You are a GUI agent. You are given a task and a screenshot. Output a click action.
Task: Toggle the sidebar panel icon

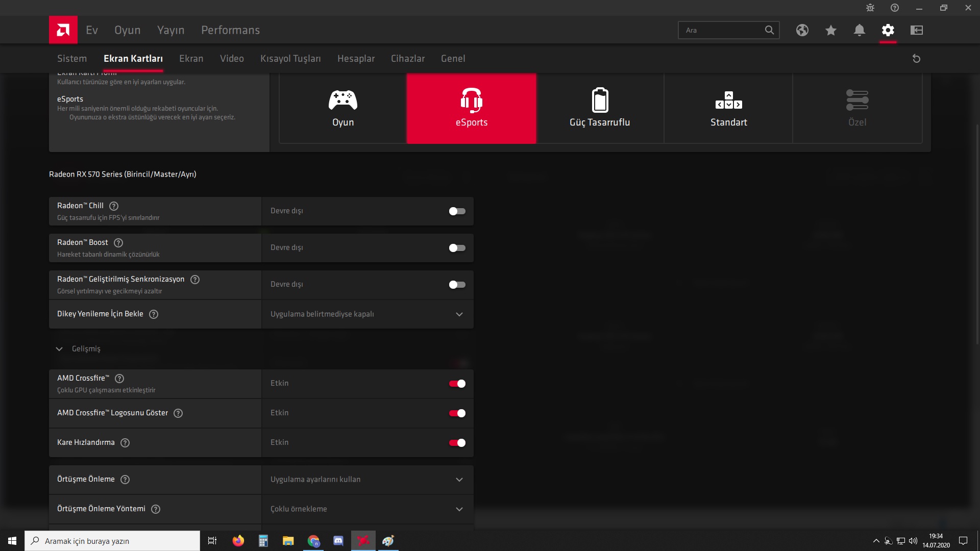tap(916, 30)
